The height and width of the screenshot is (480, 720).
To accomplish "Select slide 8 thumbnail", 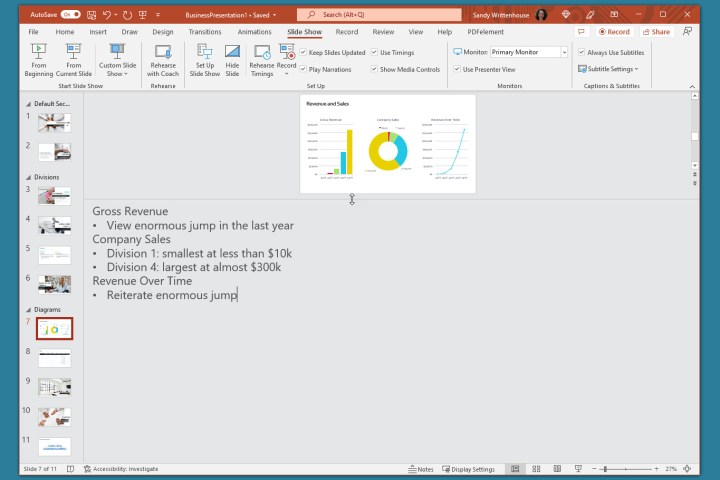I will point(54,357).
